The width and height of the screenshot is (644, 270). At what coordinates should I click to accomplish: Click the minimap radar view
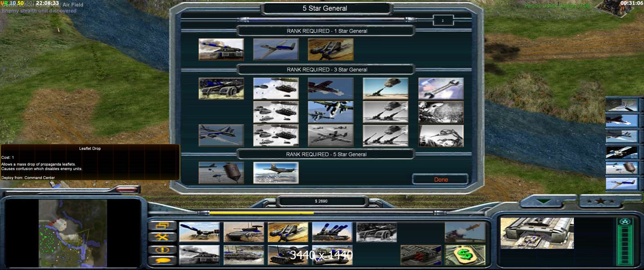pos(73,233)
